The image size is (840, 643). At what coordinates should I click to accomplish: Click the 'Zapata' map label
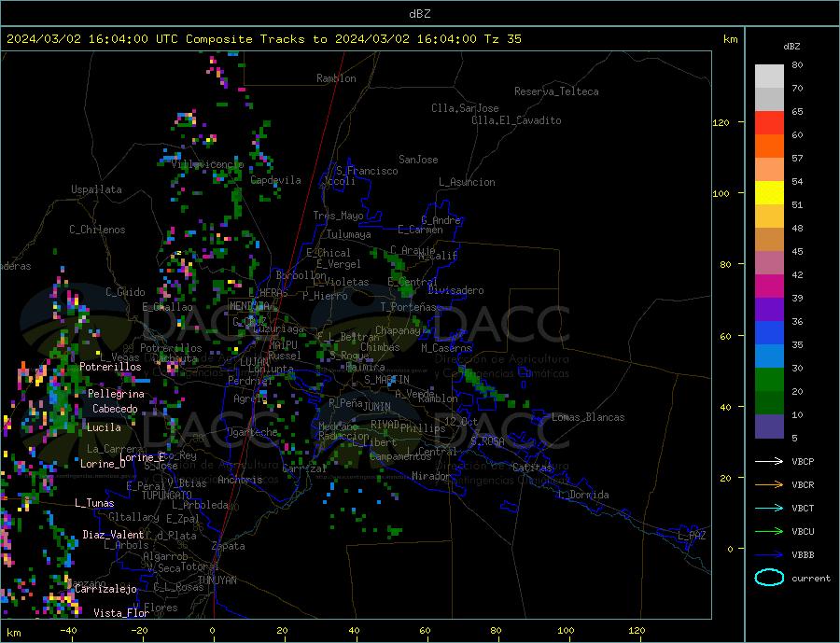[229, 546]
